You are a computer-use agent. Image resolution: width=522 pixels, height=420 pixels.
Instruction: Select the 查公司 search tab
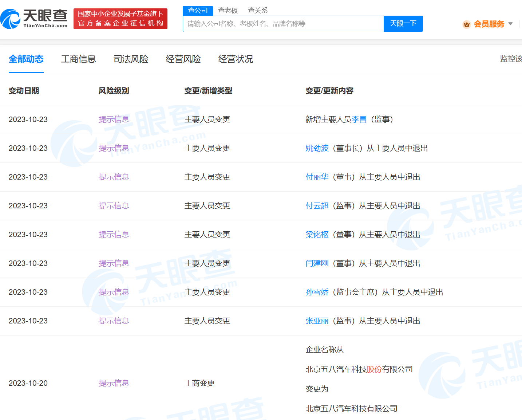pos(198,11)
